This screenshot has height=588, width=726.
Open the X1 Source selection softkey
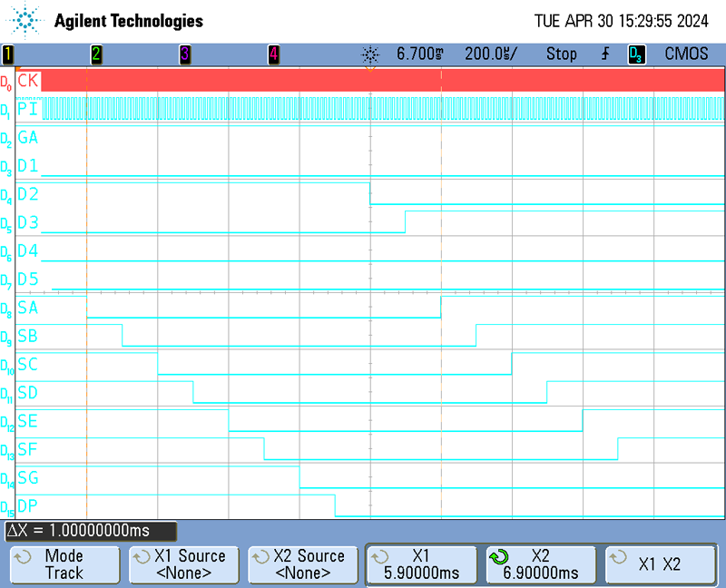pos(184,564)
